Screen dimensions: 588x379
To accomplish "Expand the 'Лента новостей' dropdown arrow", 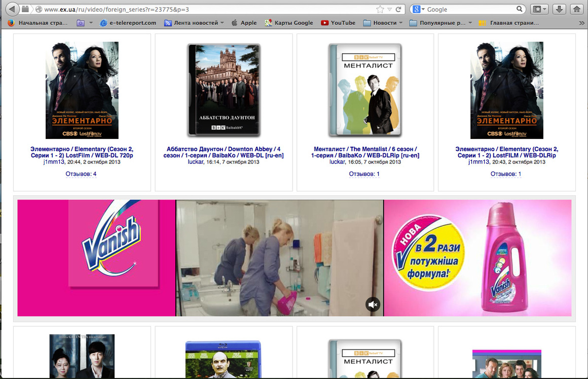I will point(222,23).
